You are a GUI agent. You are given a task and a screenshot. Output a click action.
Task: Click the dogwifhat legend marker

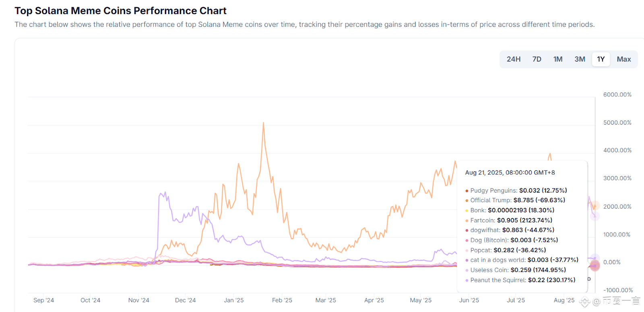tap(467, 231)
